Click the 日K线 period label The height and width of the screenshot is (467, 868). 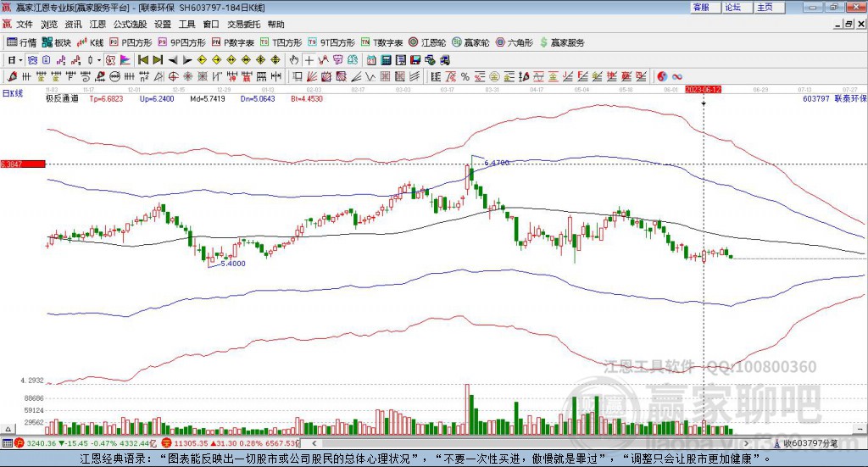(13, 93)
